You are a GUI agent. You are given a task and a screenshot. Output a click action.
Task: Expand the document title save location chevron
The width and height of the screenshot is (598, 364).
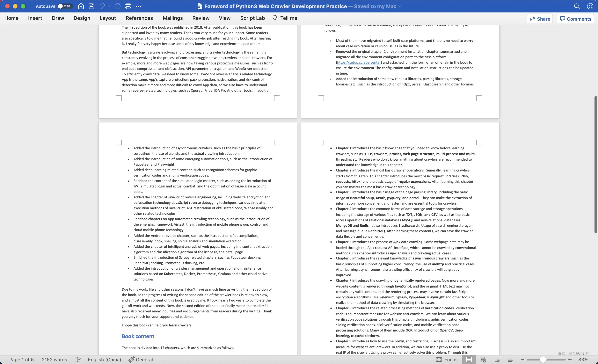[399, 6]
